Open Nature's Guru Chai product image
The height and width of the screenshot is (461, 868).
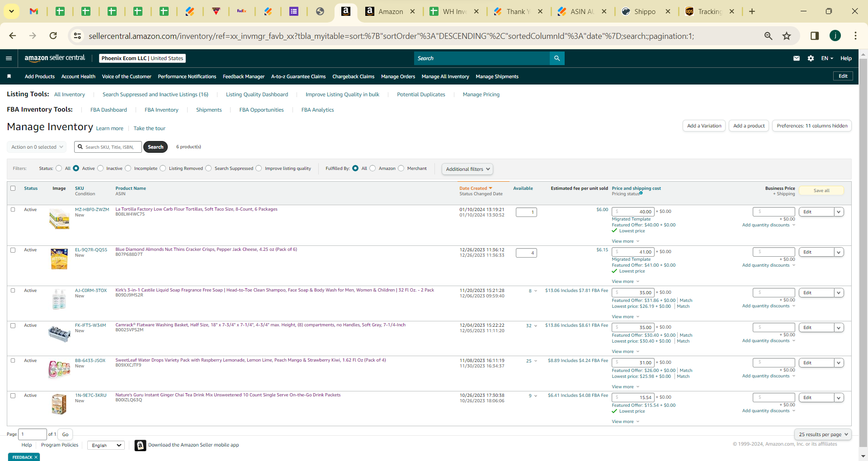pyautogui.click(x=59, y=404)
